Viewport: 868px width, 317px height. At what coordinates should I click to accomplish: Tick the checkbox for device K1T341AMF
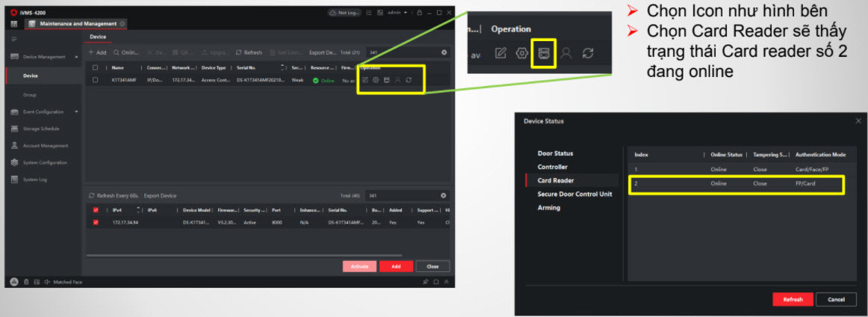[x=95, y=80]
